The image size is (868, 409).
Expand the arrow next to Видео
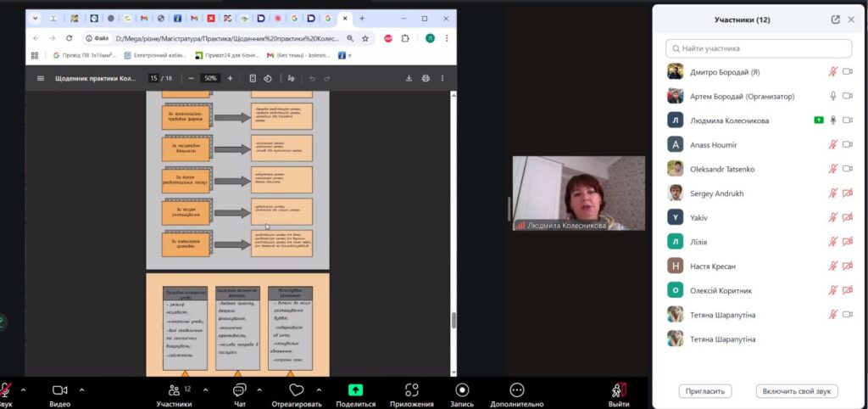point(81,389)
